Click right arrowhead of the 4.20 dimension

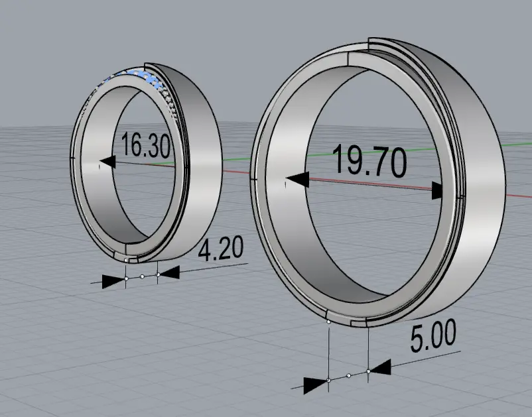click(x=170, y=272)
